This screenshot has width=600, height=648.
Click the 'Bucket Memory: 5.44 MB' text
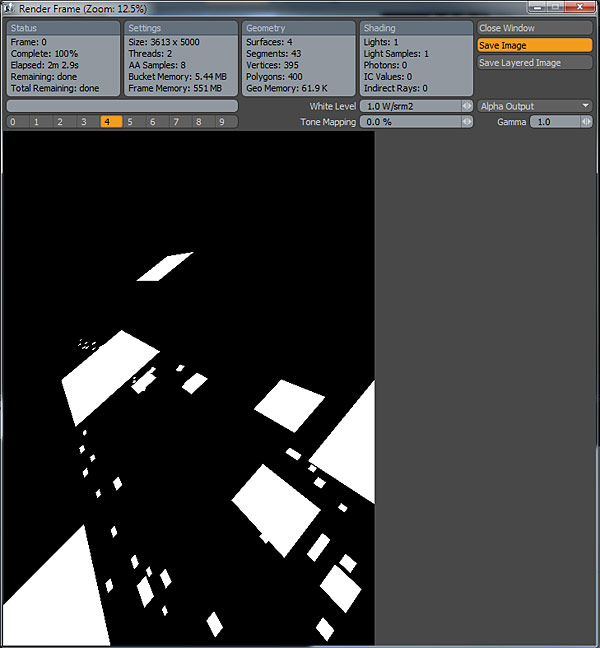(x=178, y=77)
